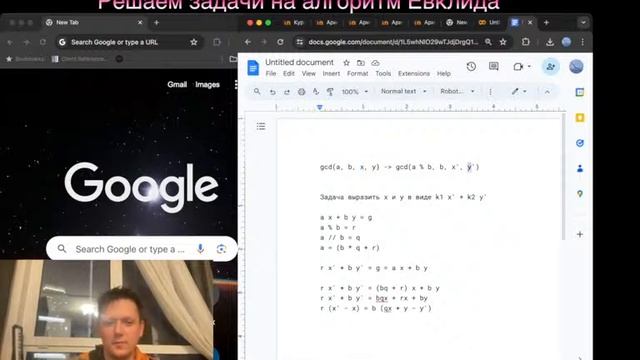
Task: Expand Meet call options arrow
Action: 529,67
